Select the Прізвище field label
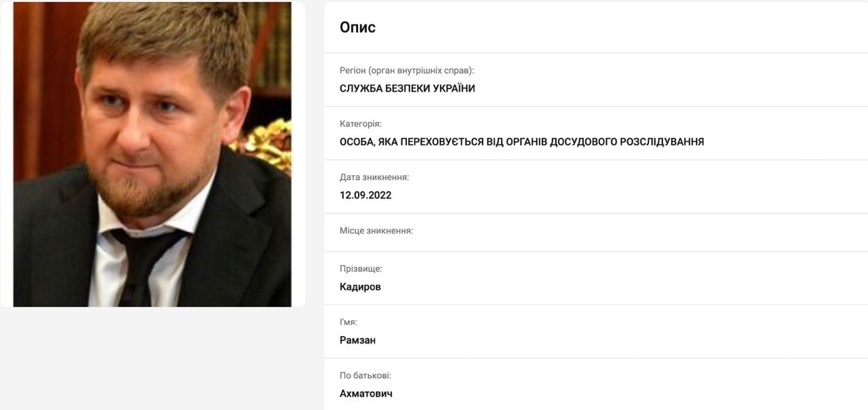 [361, 269]
